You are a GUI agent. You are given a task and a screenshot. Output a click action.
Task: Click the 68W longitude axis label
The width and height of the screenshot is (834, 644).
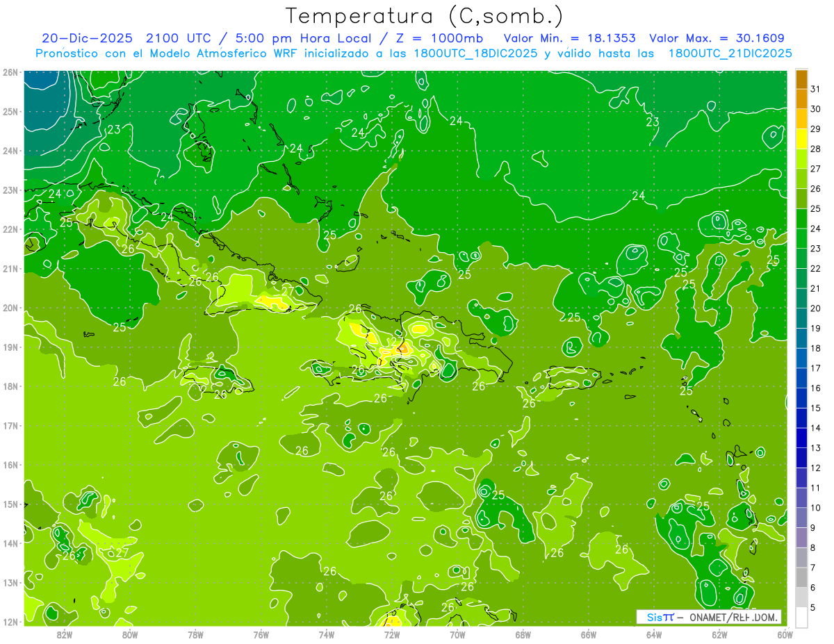point(523,634)
